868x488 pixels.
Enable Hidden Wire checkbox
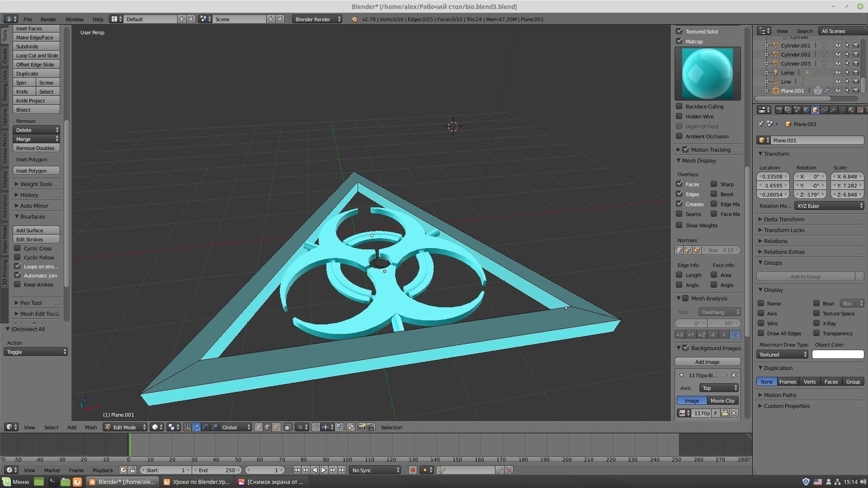click(679, 116)
